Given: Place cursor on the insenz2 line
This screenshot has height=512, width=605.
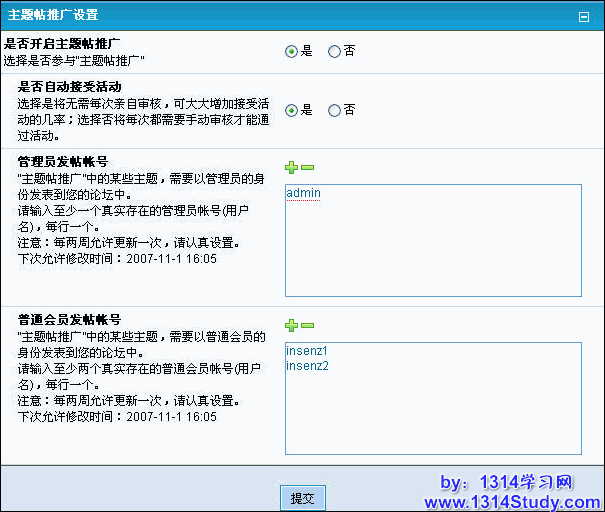Looking at the screenshot, I should (x=307, y=366).
